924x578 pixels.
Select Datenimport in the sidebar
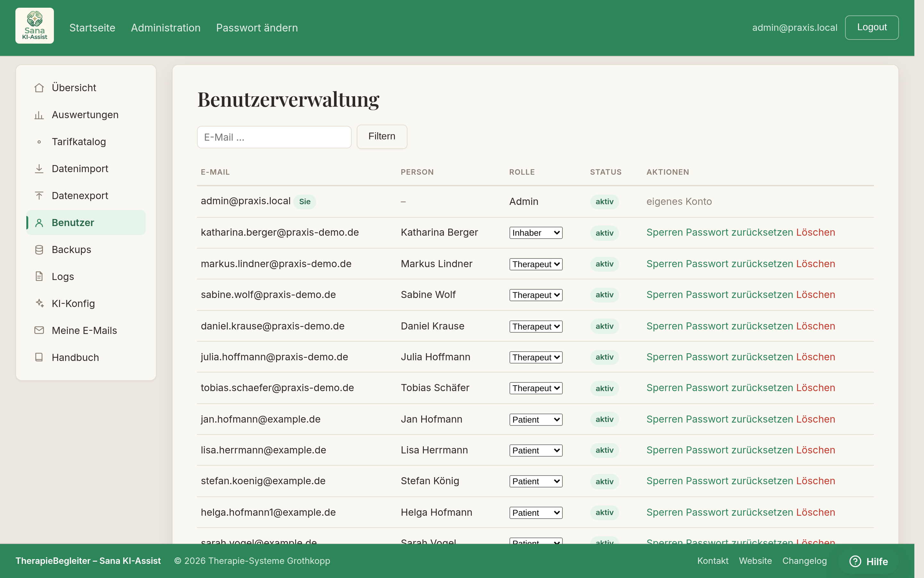point(86,169)
